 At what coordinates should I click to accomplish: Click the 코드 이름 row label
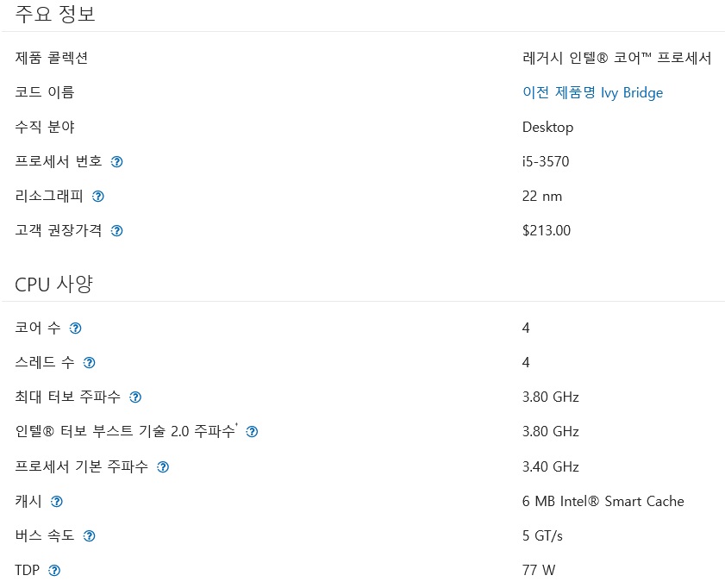tap(45, 92)
